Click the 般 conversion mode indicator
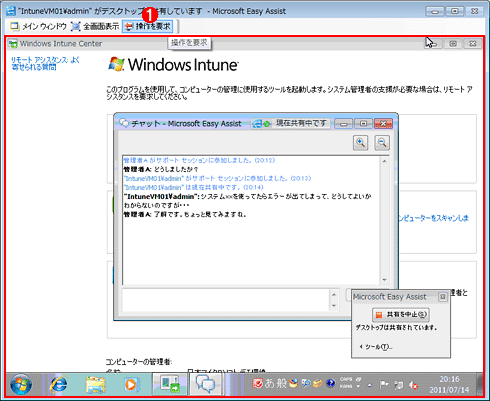The width and height of the screenshot is (490, 401). 281,383
